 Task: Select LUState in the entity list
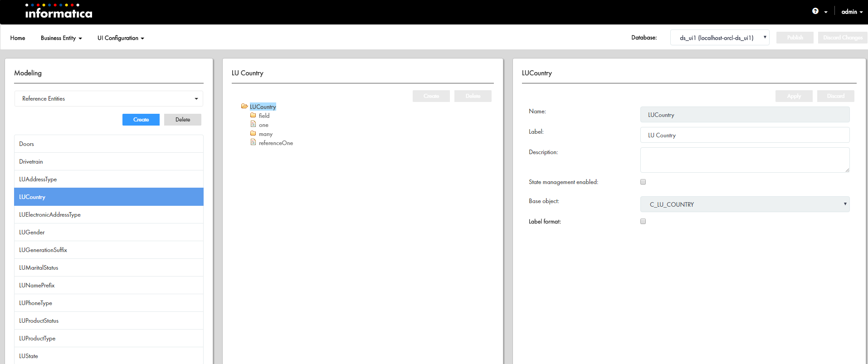coord(109,356)
